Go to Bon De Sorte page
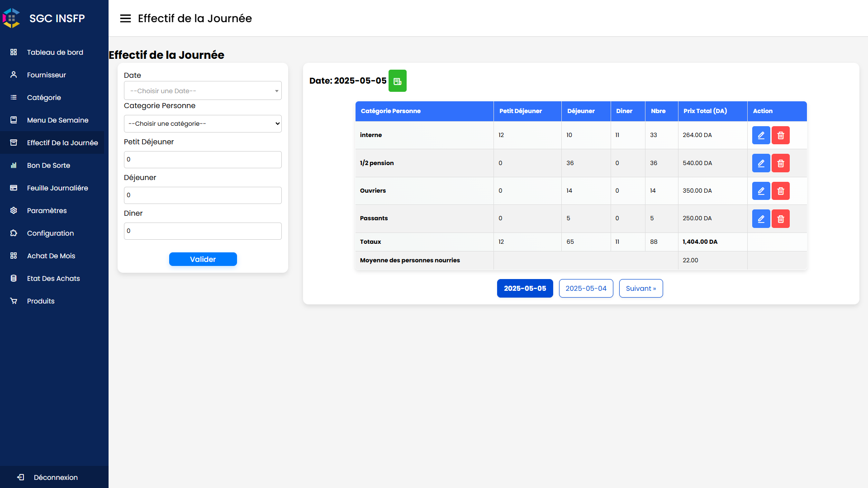Viewport: 868px width, 488px height. pos(48,166)
